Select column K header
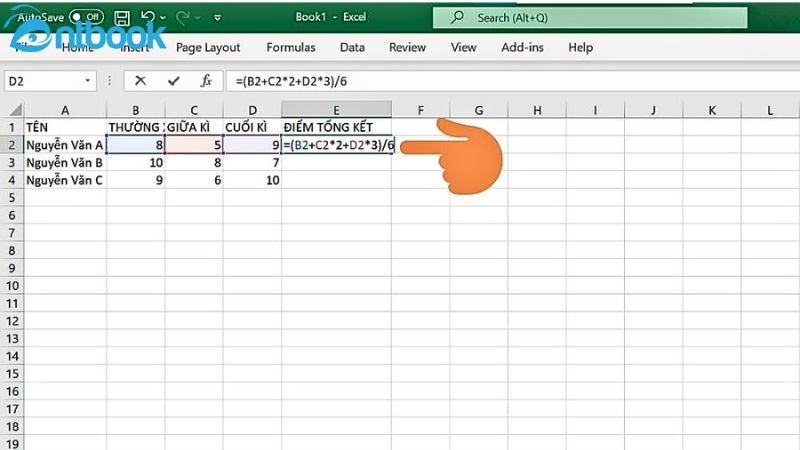This screenshot has width=800, height=450. tap(712, 110)
